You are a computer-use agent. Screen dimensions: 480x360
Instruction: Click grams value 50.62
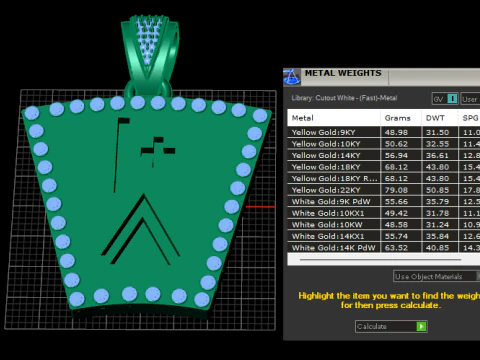click(396, 144)
